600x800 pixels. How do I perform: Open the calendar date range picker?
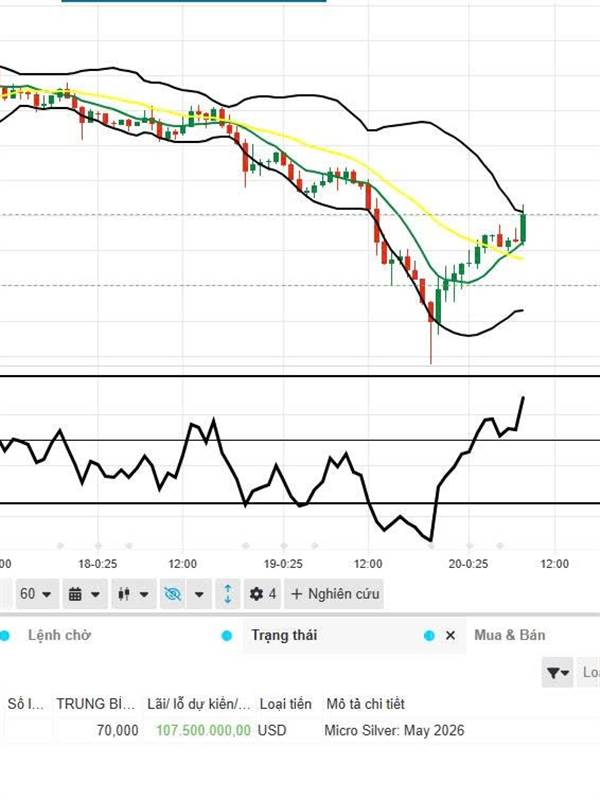pyautogui.click(x=75, y=594)
